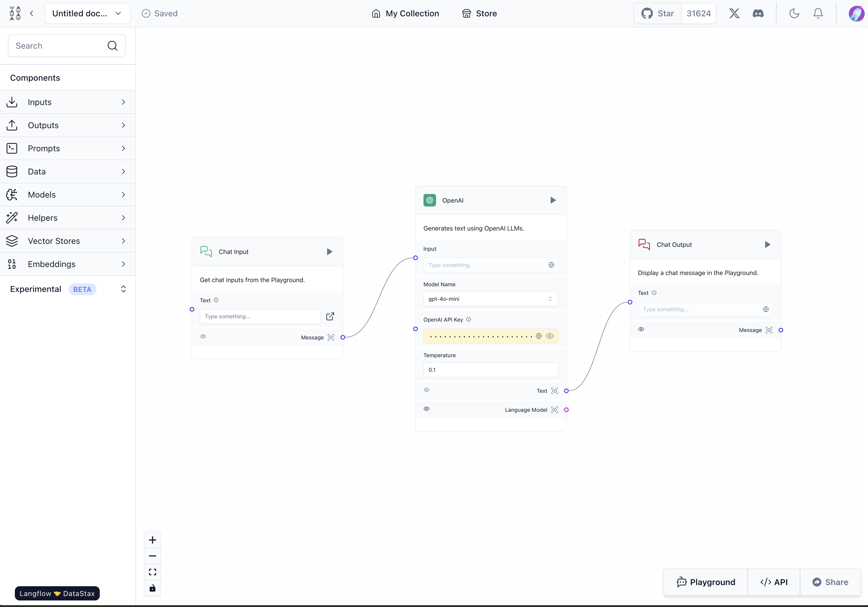Run the Chat Input component
Image resolution: width=868 pixels, height=607 pixels.
330,252
